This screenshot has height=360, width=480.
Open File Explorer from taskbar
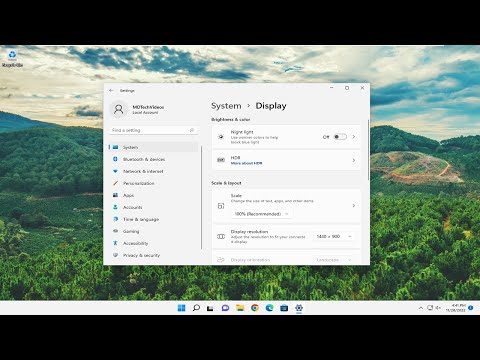click(240, 308)
